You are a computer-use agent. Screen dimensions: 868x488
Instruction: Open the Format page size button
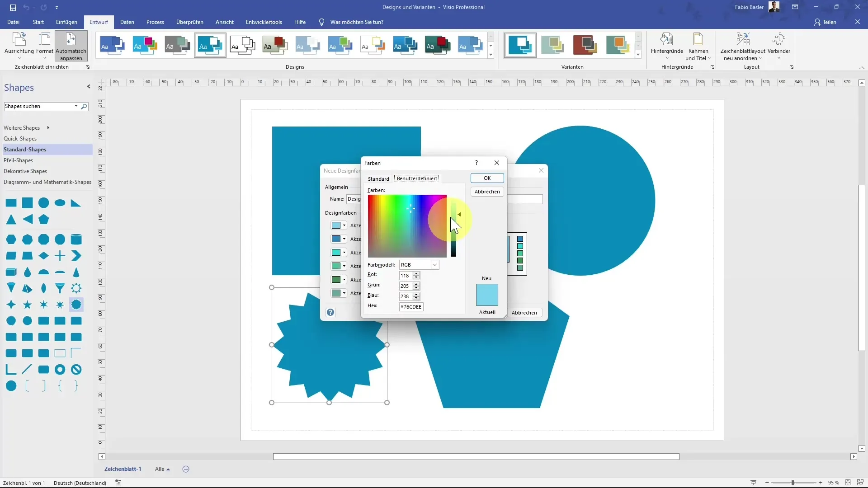coord(45,46)
